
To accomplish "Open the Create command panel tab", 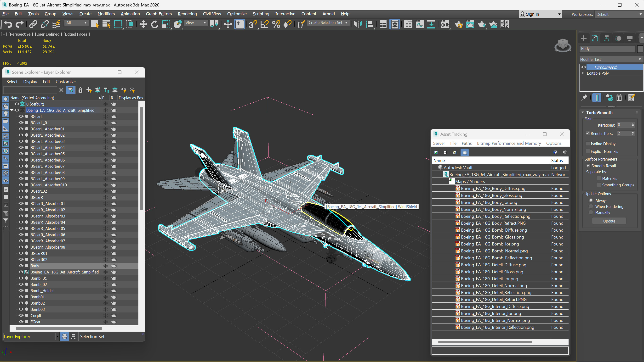I will pyautogui.click(x=583, y=38).
